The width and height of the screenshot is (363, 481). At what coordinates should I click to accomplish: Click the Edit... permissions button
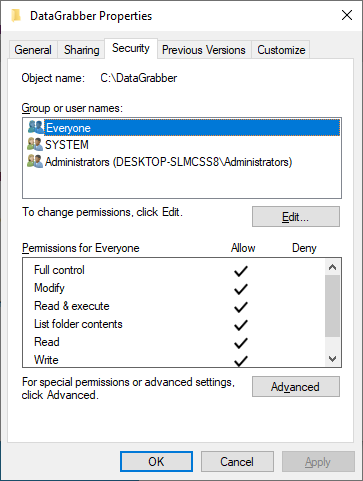(x=296, y=217)
